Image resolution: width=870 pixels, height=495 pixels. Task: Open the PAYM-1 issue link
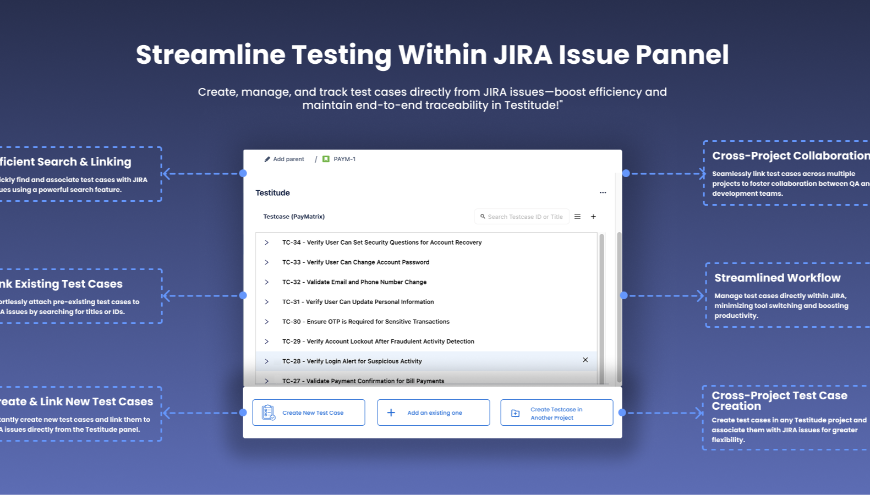[x=344, y=159]
